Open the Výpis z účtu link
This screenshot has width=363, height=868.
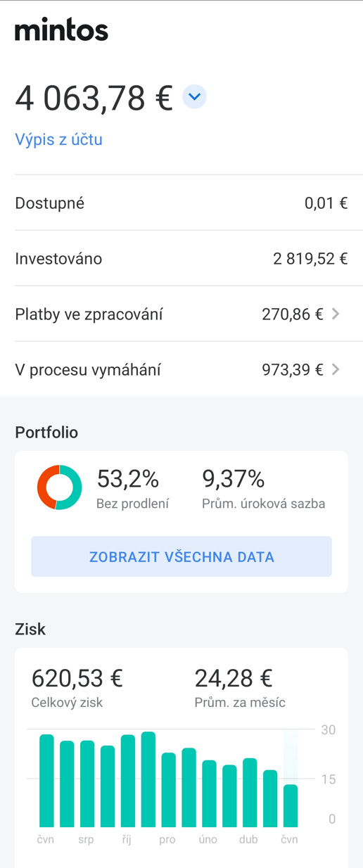click(58, 139)
